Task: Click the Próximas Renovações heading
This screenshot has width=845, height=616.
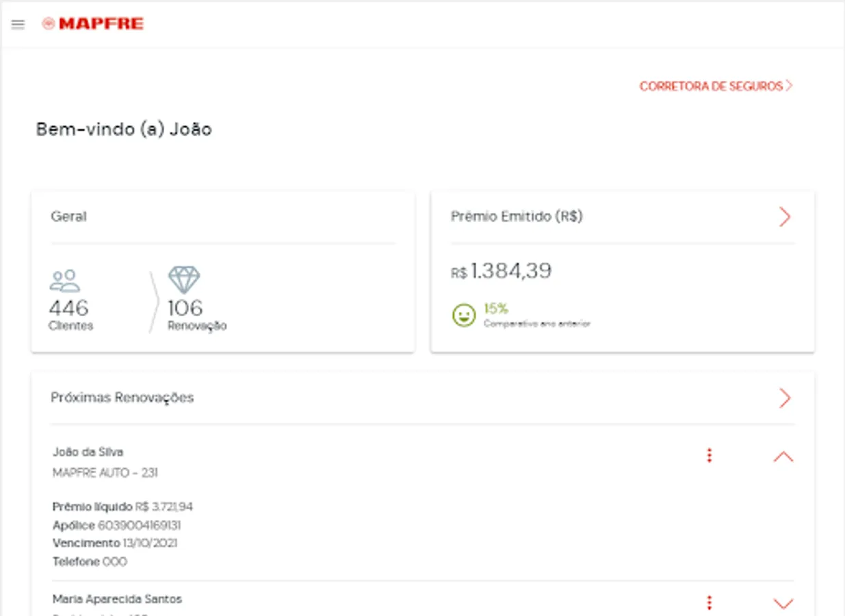Action: (x=122, y=398)
